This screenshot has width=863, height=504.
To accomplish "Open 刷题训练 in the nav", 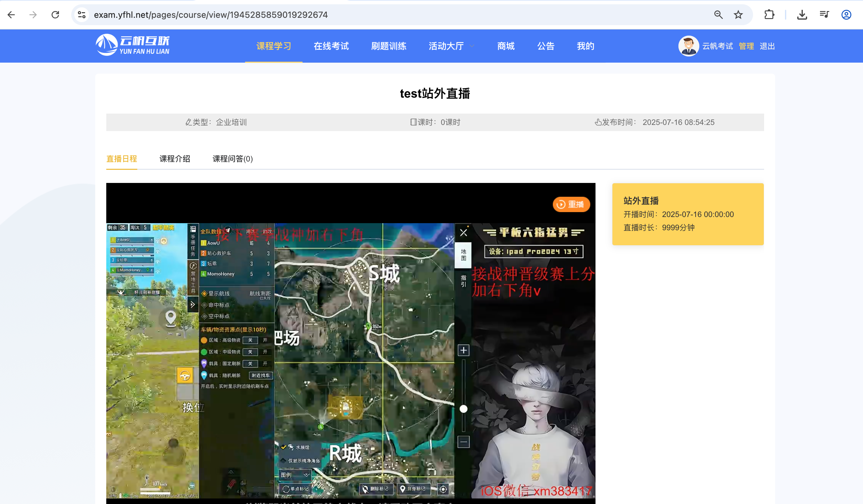I will (x=389, y=46).
